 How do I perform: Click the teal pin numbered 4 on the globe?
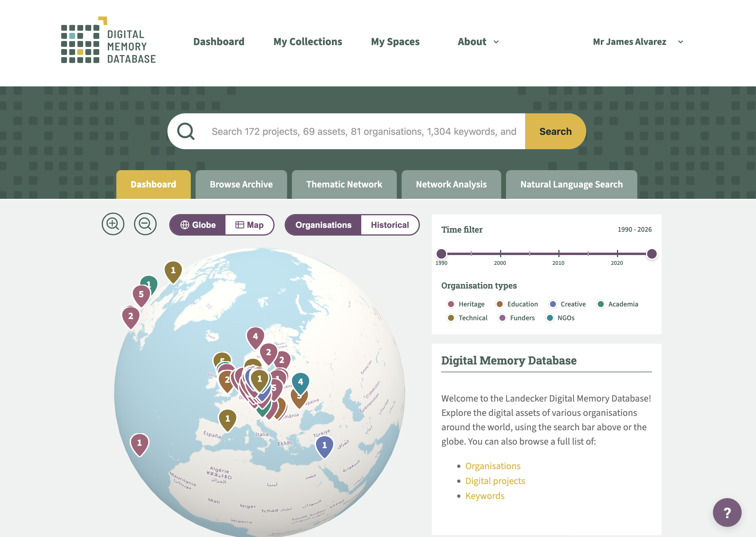coord(300,382)
